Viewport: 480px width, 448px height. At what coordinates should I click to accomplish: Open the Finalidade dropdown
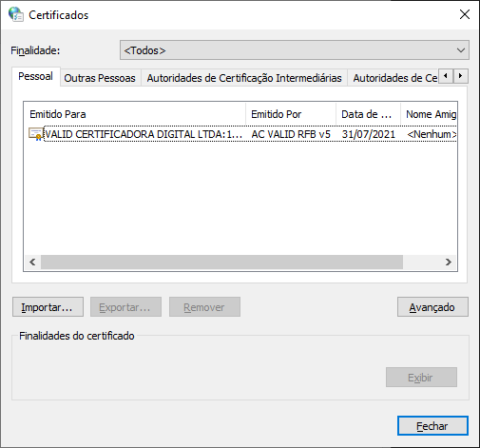[x=295, y=50]
